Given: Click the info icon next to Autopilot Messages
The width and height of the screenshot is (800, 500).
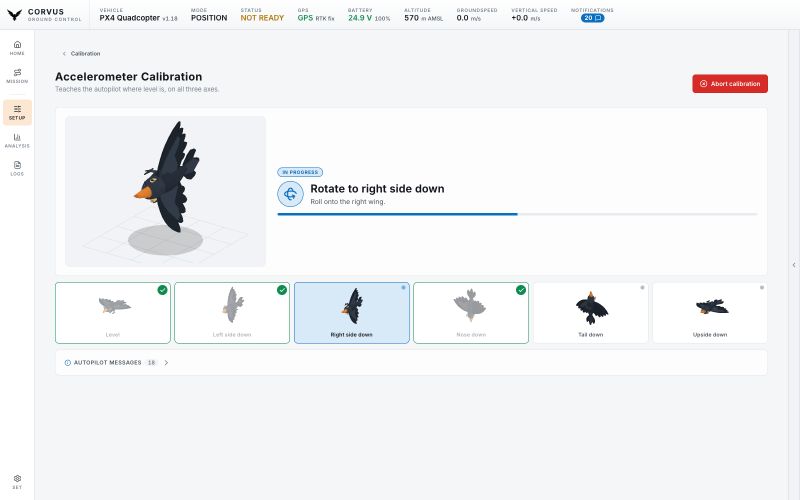Looking at the screenshot, I should click(67, 363).
